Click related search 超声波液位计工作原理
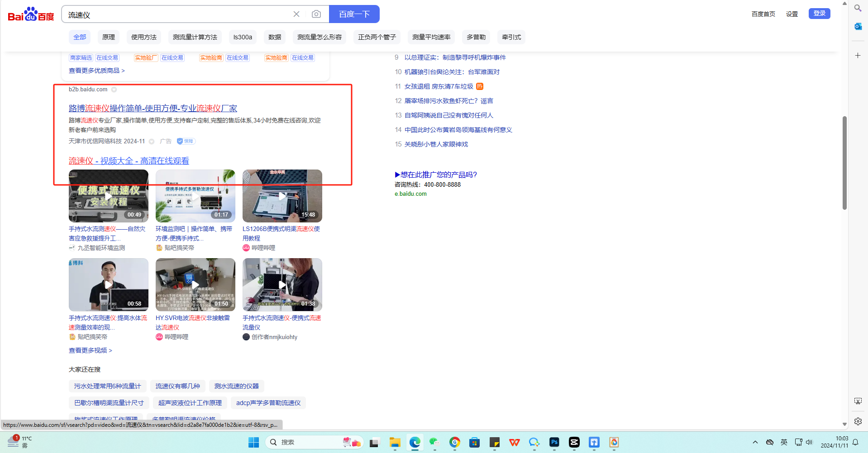Viewport: 868px width, 453px height. click(x=190, y=403)
